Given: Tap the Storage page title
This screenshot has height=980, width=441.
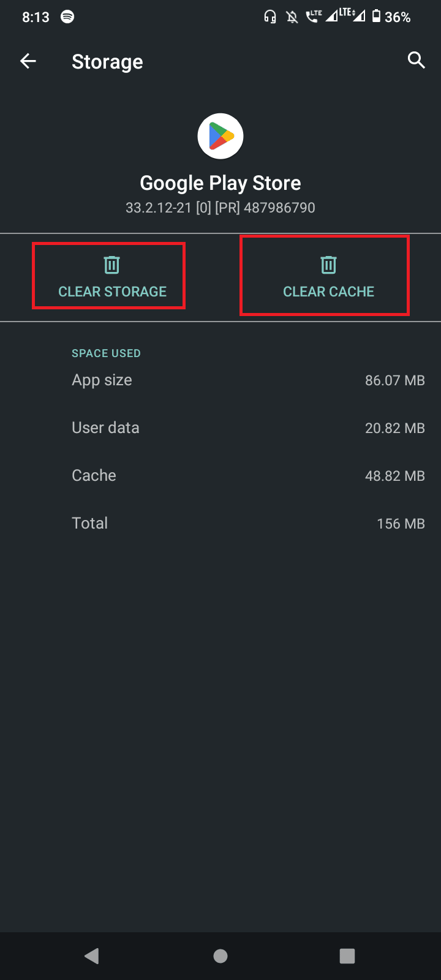Looking at the screenshot, I should [107, 62].
